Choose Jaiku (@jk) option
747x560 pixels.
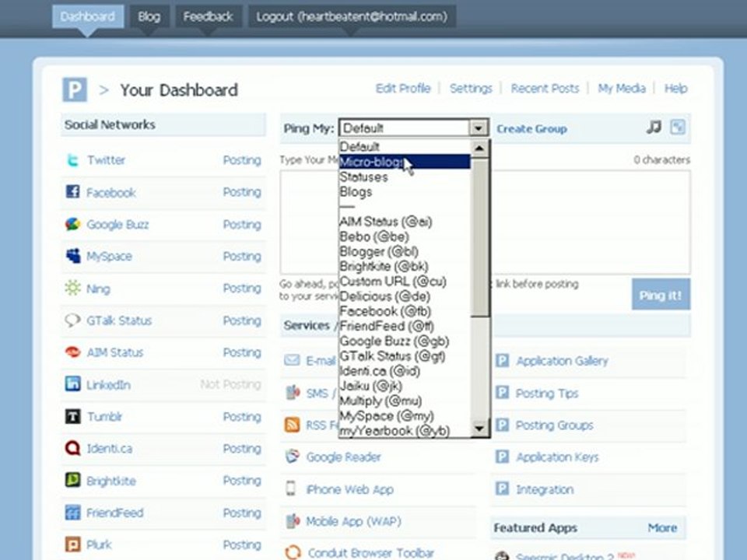pyautogui.click(x=405, y=386)
